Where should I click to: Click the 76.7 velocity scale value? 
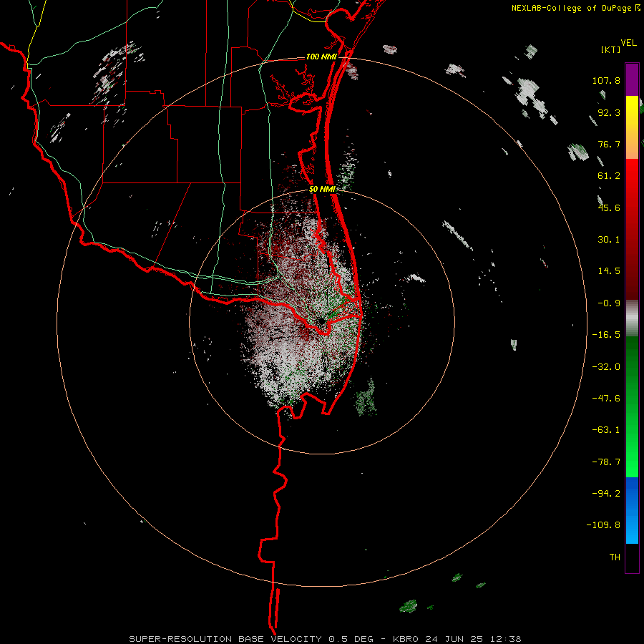pos(609,144)
